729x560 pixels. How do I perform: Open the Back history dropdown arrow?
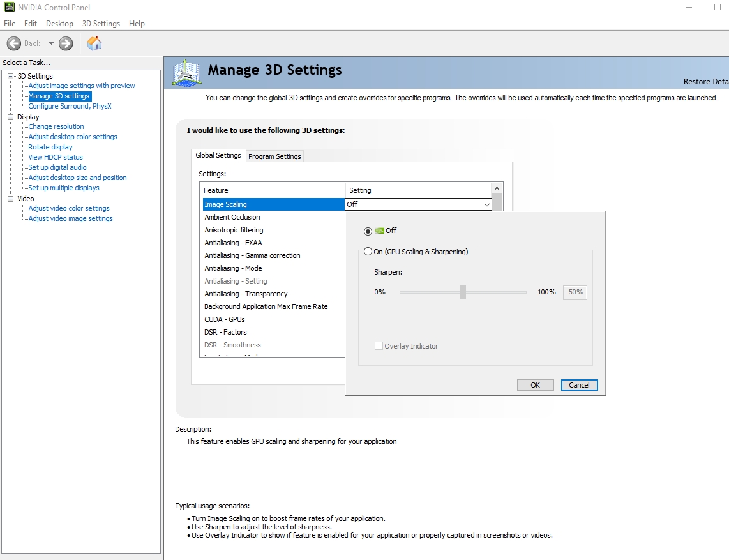coord(51,43)
